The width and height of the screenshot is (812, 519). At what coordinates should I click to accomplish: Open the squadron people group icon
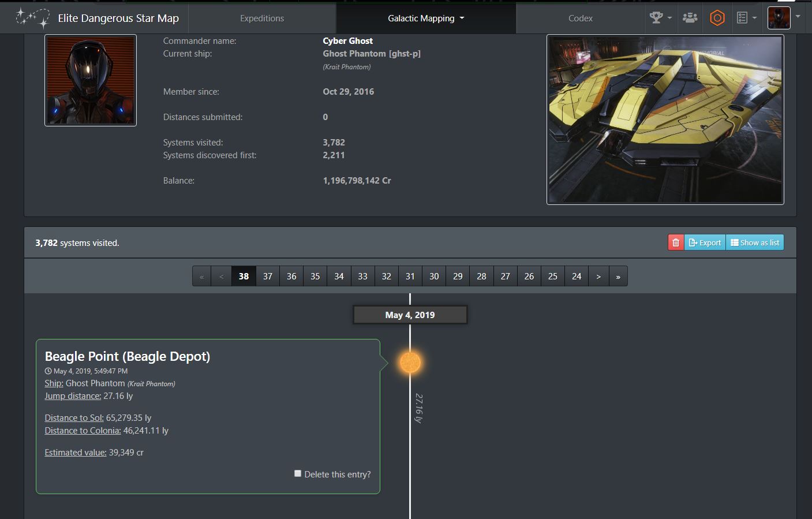(x=690, y=18)
